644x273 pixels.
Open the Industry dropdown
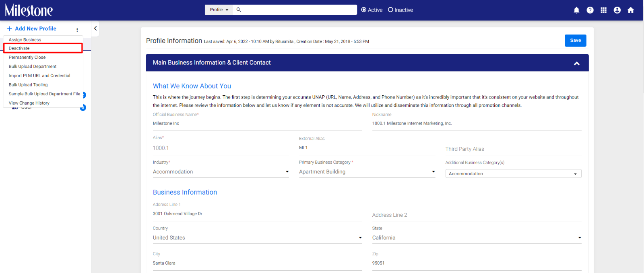click(221, 172)
